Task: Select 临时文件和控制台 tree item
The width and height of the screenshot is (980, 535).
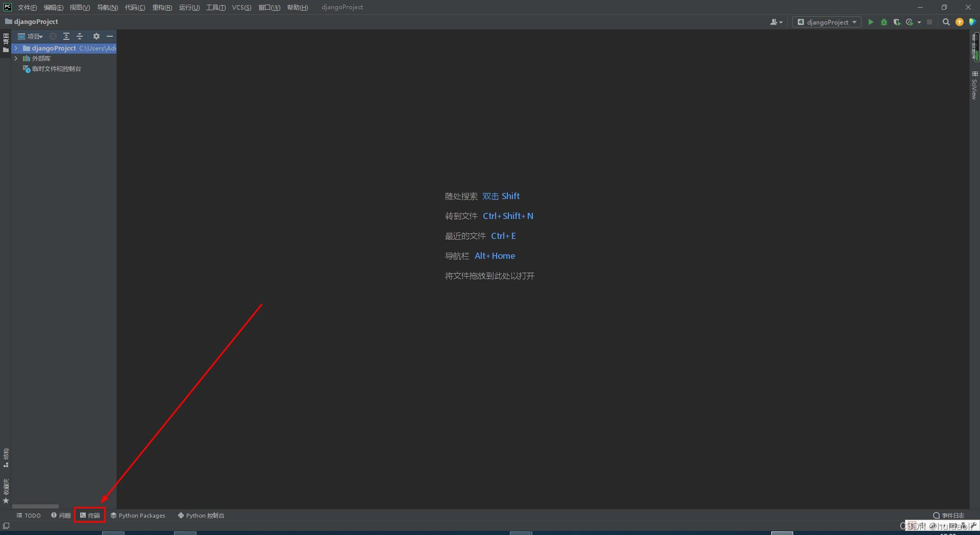Action: click(52, 69)
